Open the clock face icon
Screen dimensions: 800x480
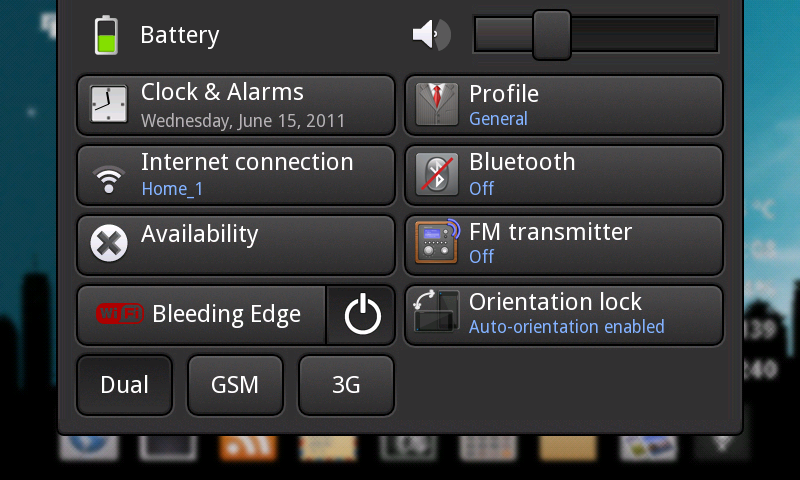(109, 104)
